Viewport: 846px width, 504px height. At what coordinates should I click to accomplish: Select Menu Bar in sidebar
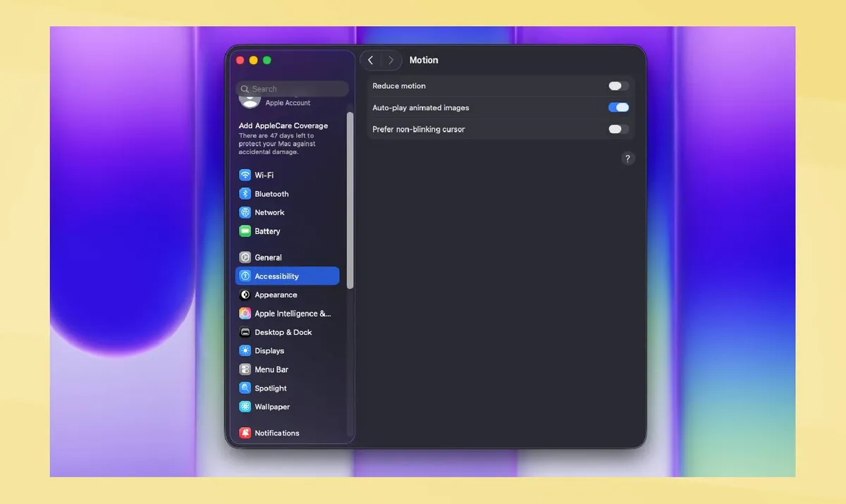288,369
